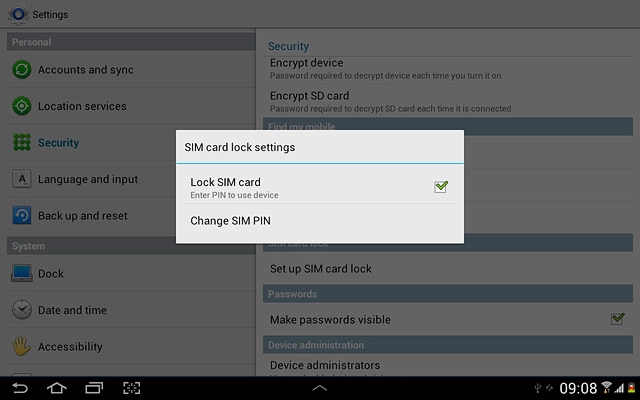Screen dimensions: 640x400
Task: Toggle the Lock SIM card checkbox
Action: pos(441,187)
